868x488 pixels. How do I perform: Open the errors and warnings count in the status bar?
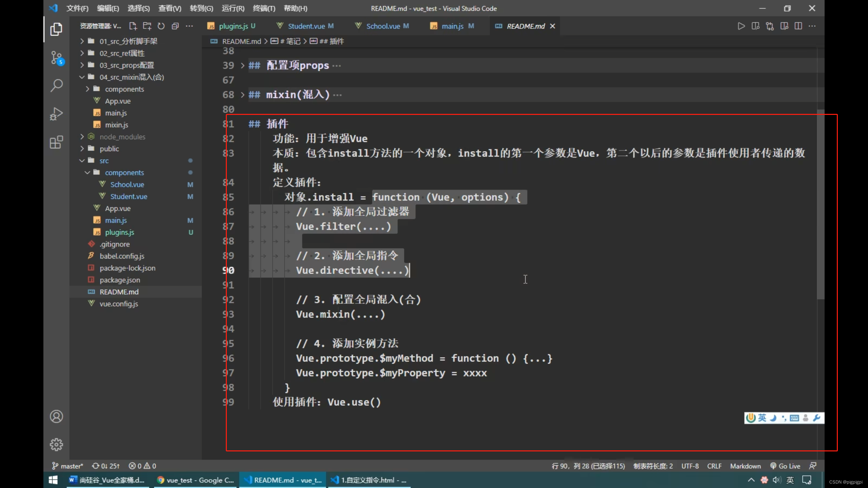(x=142, y=466)
